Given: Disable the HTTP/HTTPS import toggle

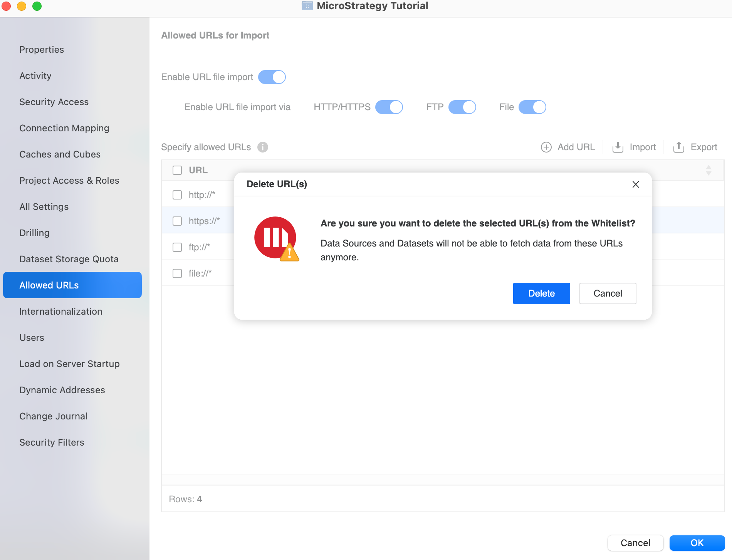Looking at the screenshot, I should [389, 107].
